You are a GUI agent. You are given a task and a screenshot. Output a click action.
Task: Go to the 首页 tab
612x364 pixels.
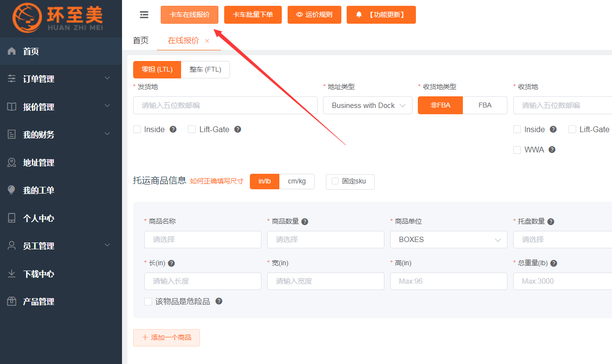click(x=140, y=41)
